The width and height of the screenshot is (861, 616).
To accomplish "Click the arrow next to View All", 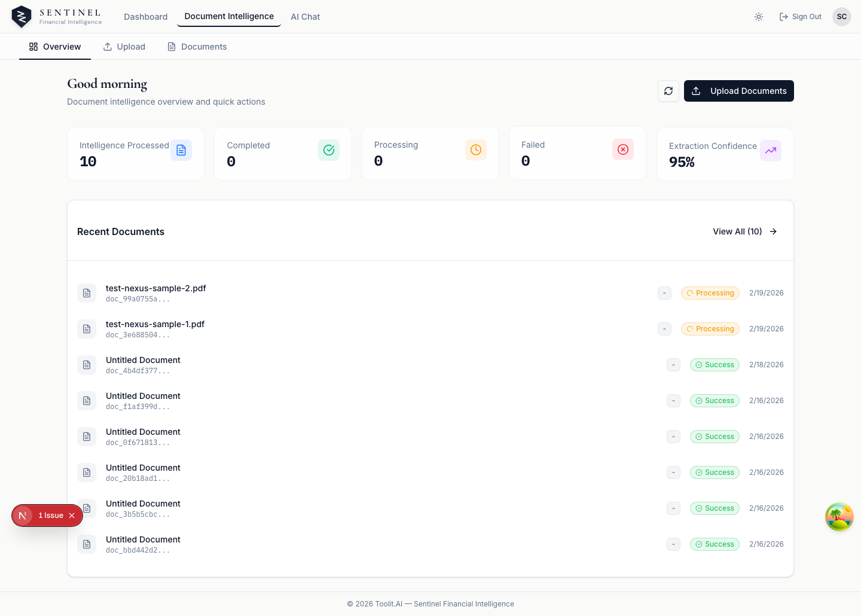I will point(773,231).
